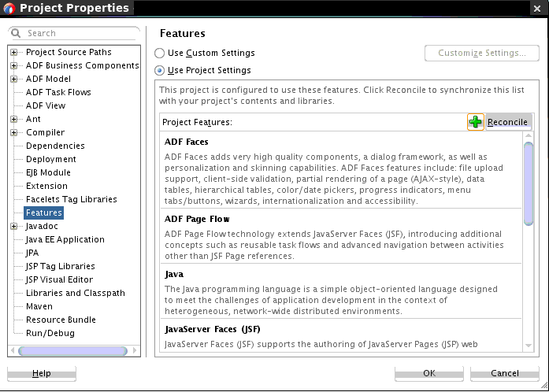Click the features list scroll-up arrow
The image size is (549, 392).
tap(529, 136)
